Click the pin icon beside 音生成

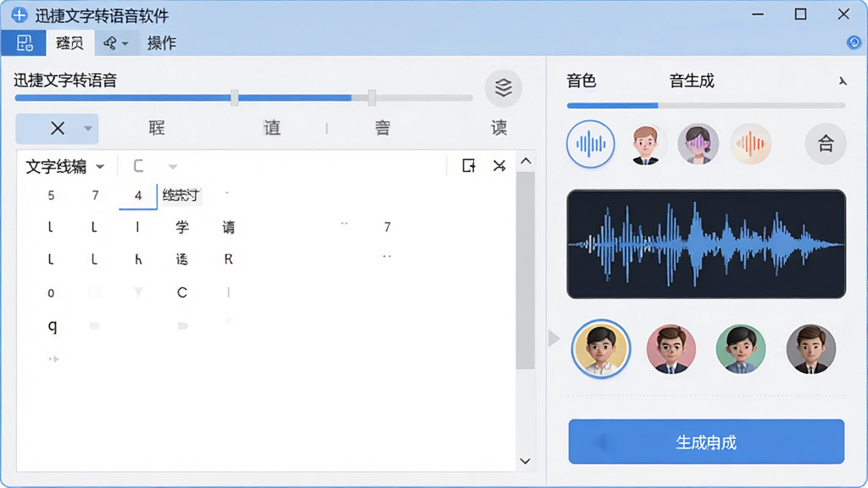(843, 81)
